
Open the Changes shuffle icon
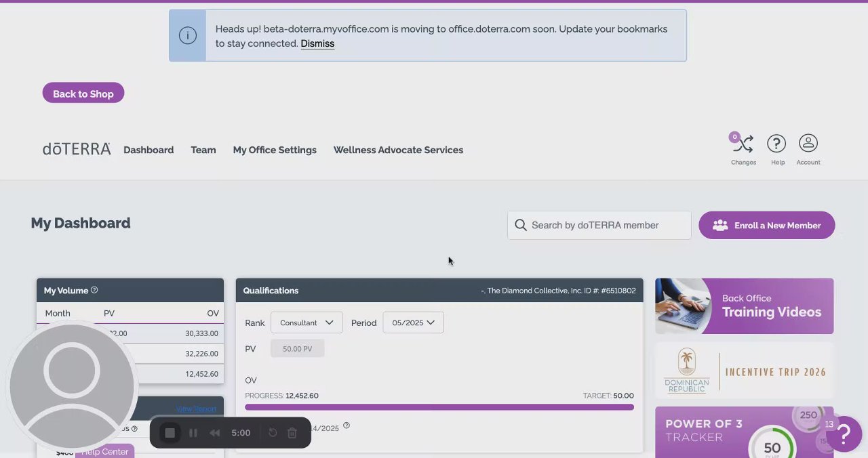click(x=743, y=144)
